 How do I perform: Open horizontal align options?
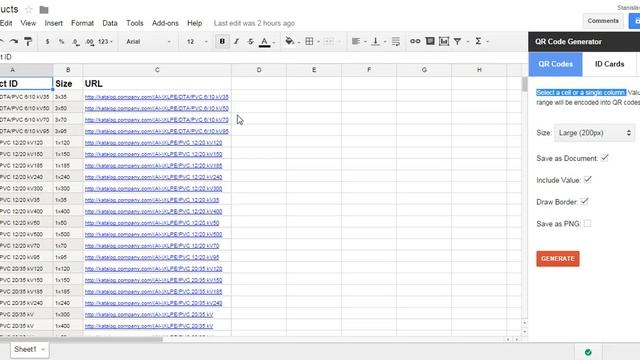(x=356, y=41)
